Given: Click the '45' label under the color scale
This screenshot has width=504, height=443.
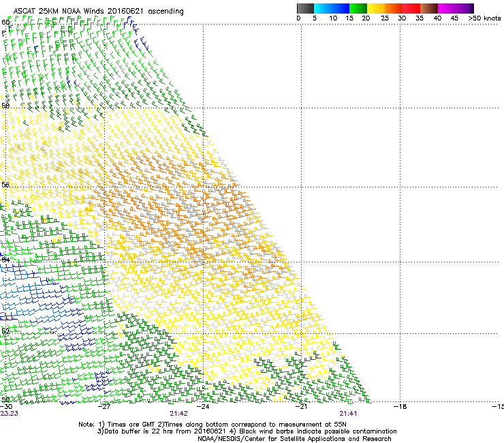Looking at the screenshot, I should click(x=454, y=18).
